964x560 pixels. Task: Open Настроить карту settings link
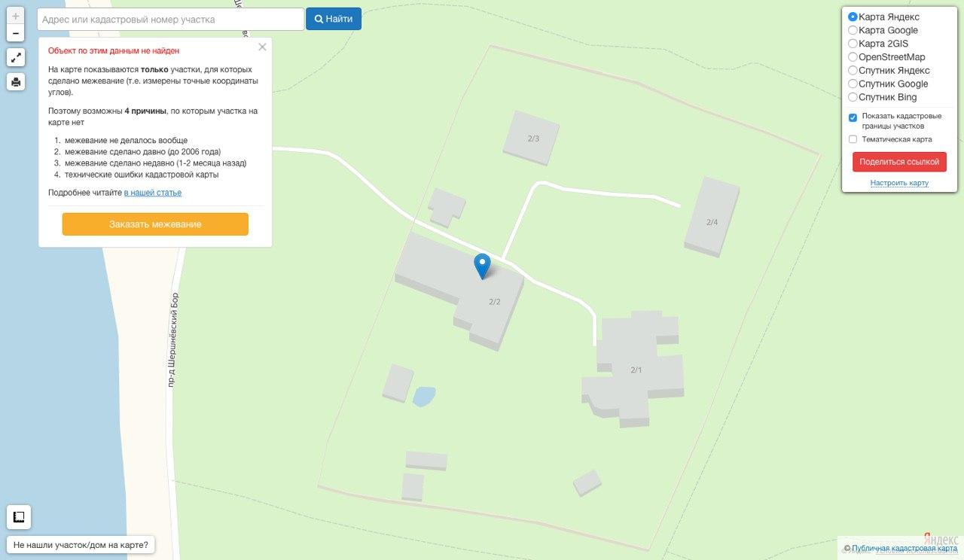coord(899,183)
